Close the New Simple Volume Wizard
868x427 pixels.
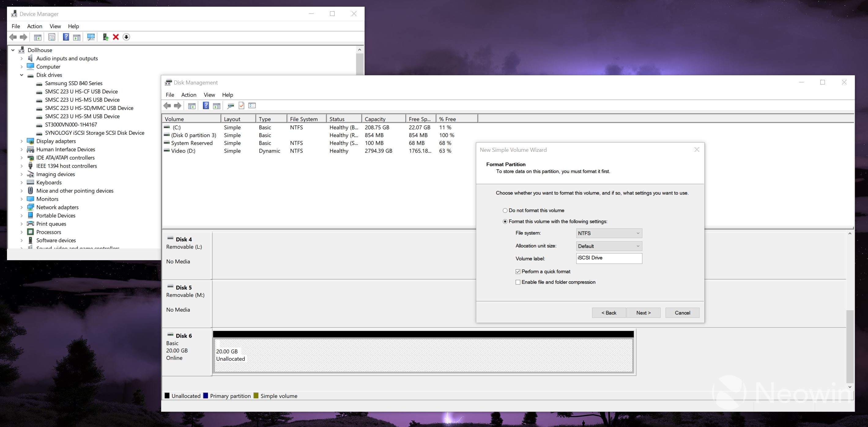click(x=697, y=150)
